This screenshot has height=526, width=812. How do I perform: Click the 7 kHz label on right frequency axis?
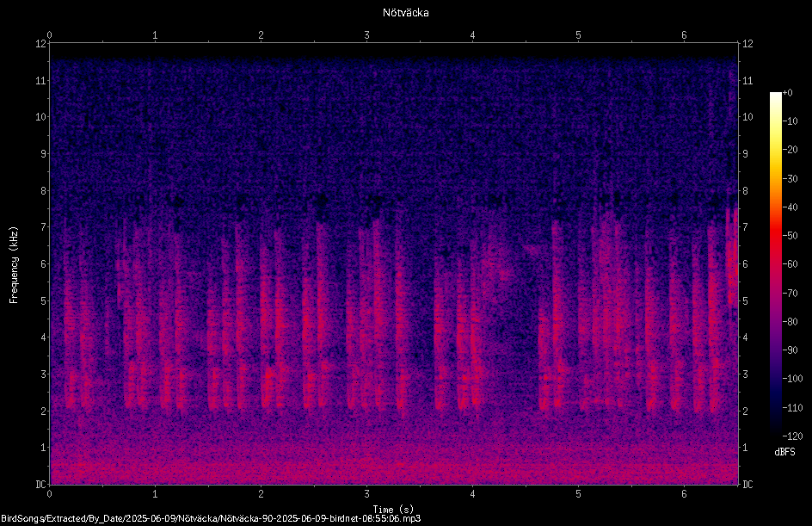745,226
